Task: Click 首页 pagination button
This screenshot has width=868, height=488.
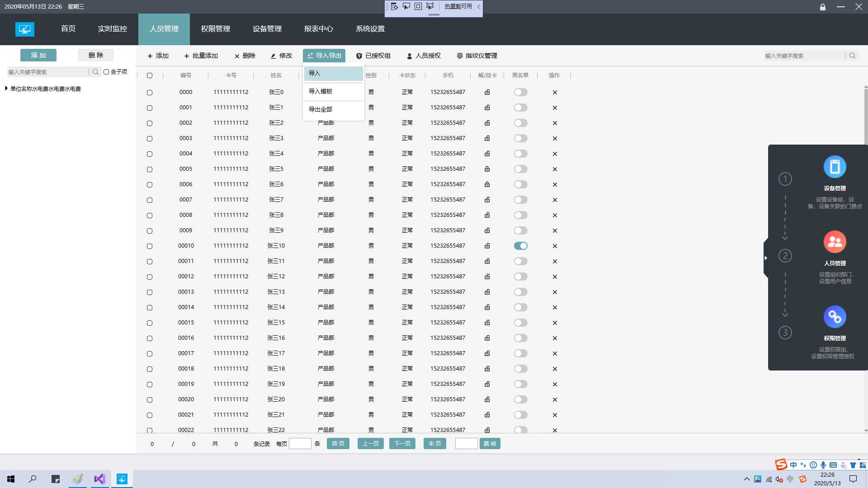Action: [x=338, y=444]
